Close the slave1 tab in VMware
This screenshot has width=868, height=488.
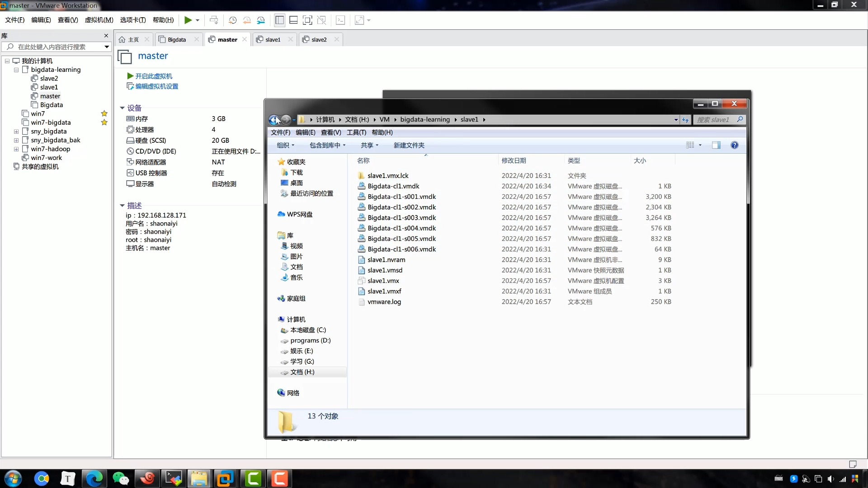(x=290, y=39)
